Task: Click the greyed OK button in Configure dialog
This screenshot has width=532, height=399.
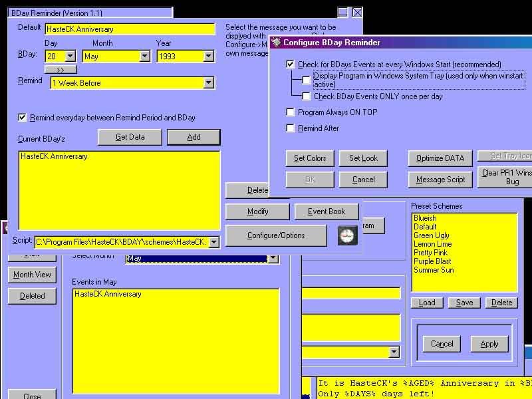Action: (310, 180)
